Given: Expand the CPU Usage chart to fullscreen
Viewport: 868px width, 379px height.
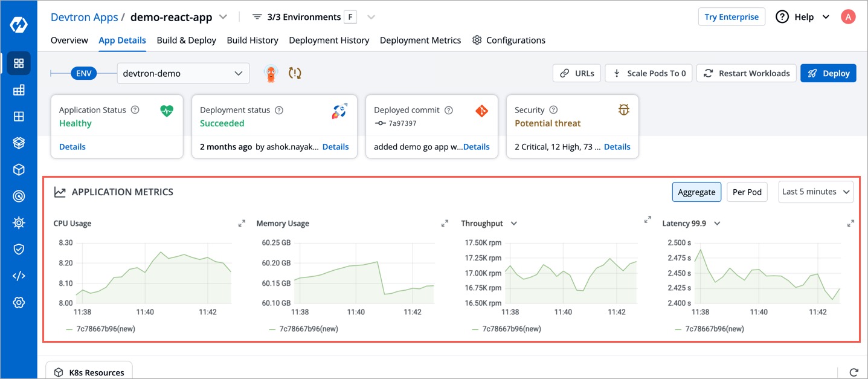Looking at the screenshot, I should (242, 222).
